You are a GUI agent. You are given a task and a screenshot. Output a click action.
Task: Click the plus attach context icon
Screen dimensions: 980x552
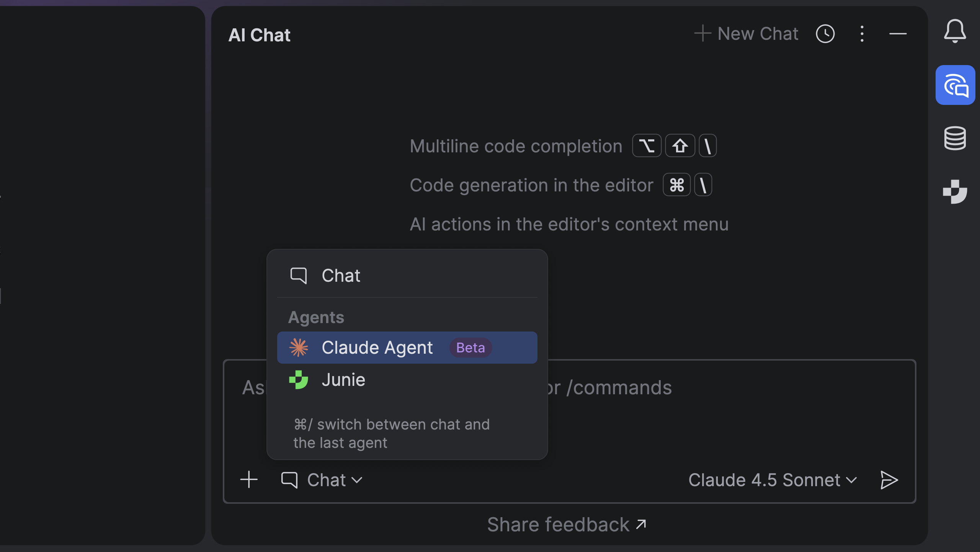click(x=249, y=480)
